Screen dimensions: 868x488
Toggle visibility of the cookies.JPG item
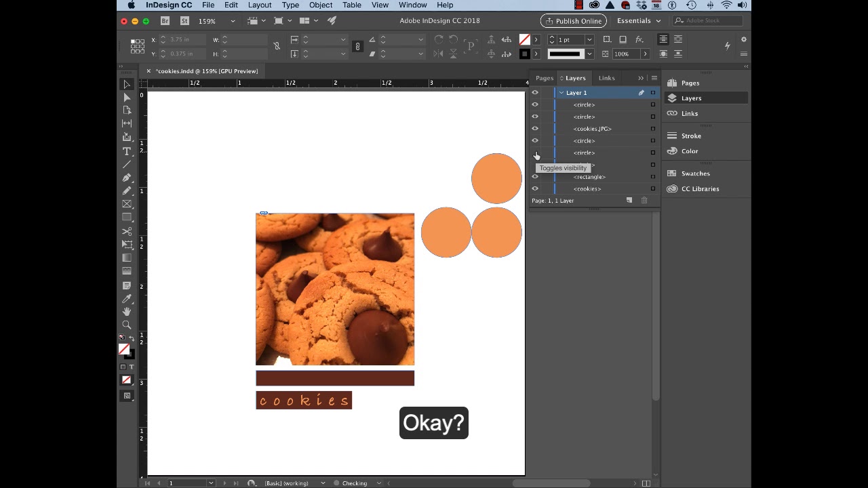pos(535,129)
